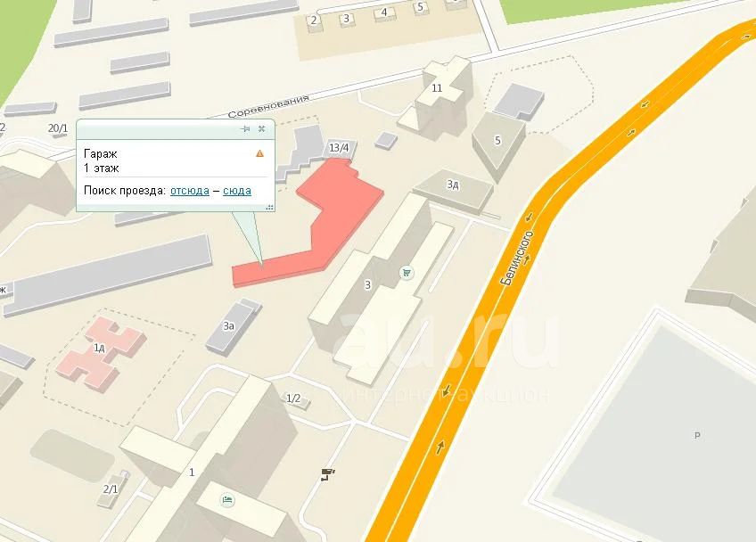Click the popup resize grip corner
The width and height of the screenshot is (756, 542).
pyautogui.click(x=270, y=208)
